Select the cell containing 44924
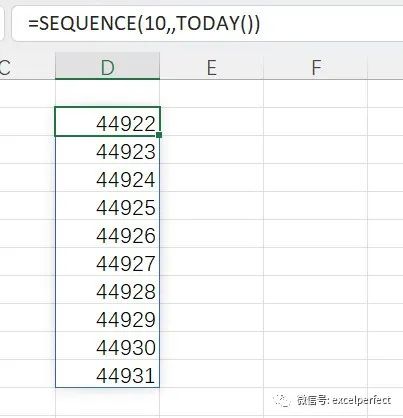This screenshot has height=418, width=403. pyautogui.click(x=107, y=178)
